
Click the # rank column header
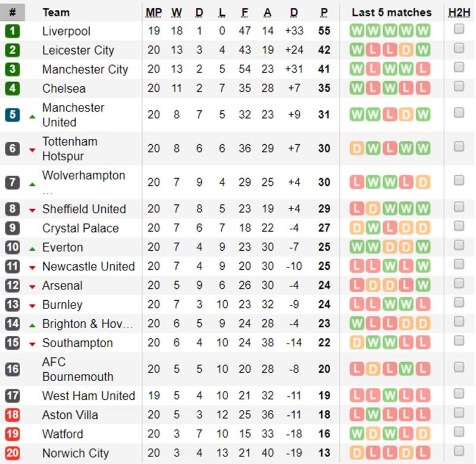12,13
